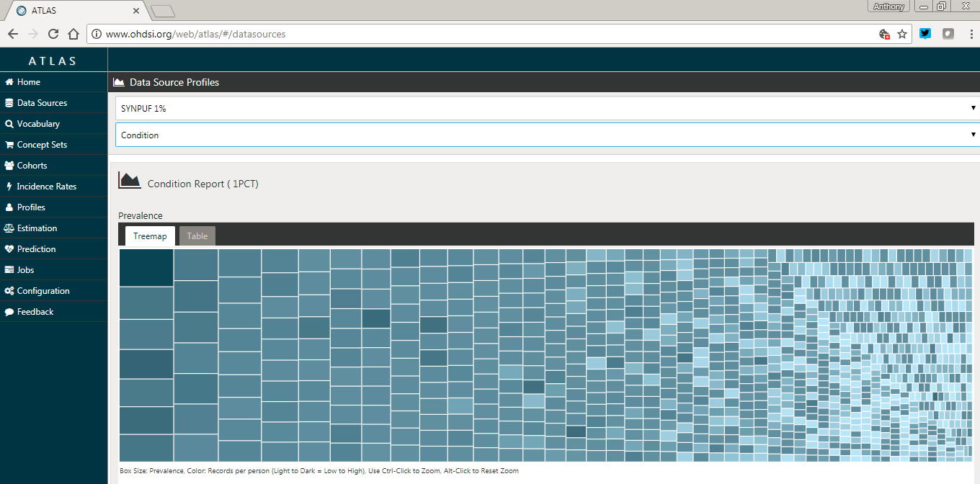Screen dimensions: 980x484
Task: Click the darkest top-left treemap box
Action: [146, 267]
